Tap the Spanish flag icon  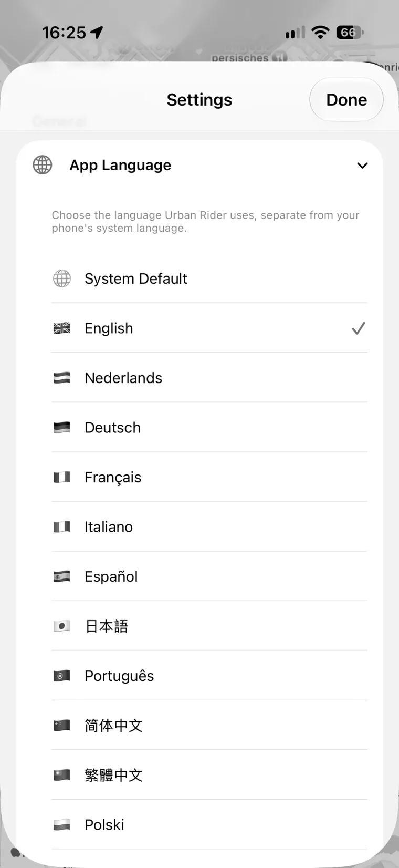62,576
